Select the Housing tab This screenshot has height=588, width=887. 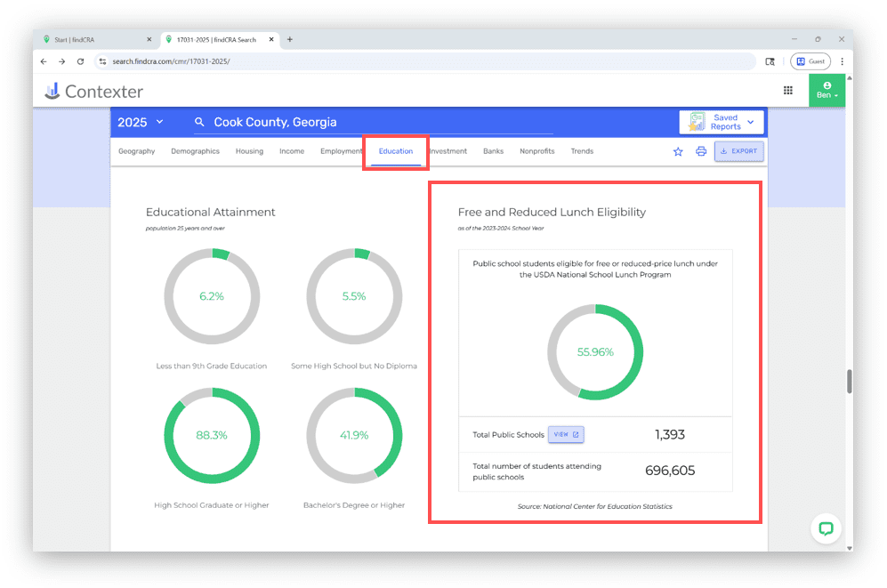click(x=249, y=151)
